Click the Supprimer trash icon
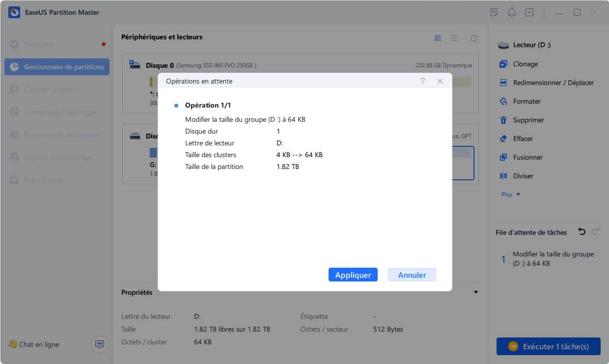 503,120
